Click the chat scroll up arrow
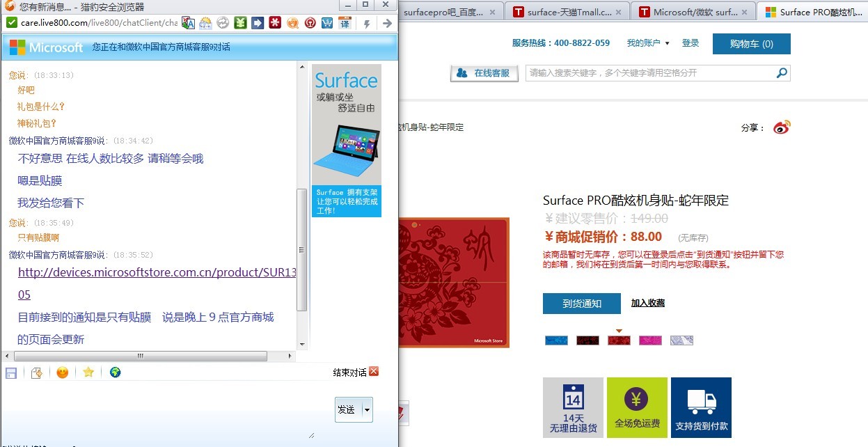Viewport: 868px width, 447px height. 301,67
